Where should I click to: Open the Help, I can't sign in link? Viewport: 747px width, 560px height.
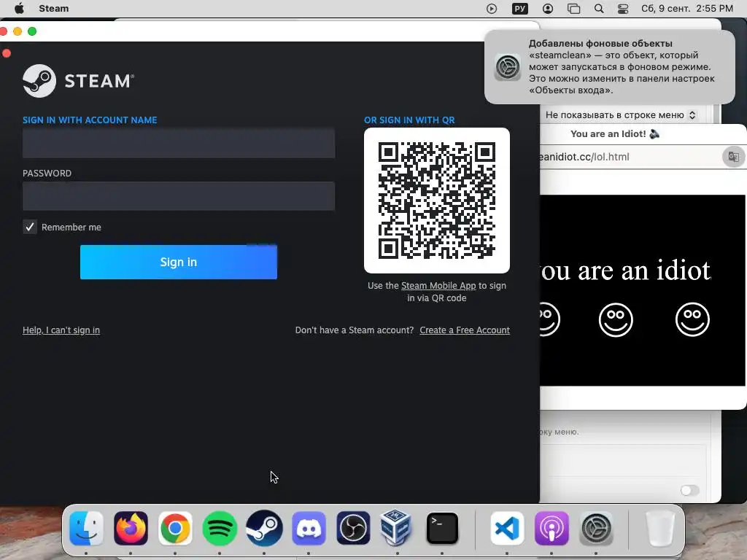61,330
